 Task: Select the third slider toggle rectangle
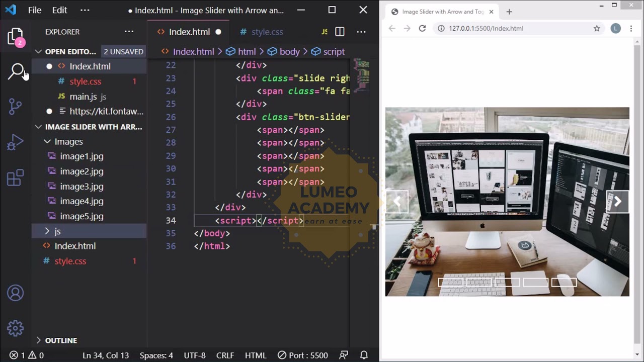pos(507,283)
